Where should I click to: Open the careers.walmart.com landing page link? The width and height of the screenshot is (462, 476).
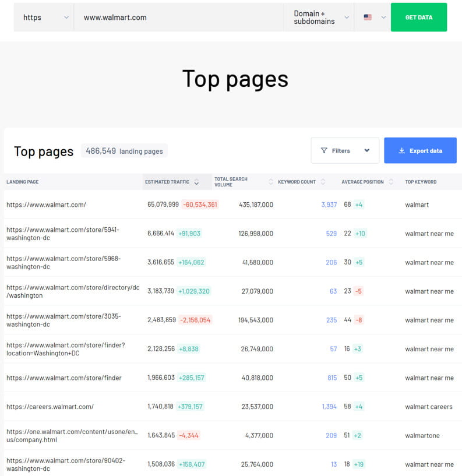pyautogui.click(x=50, y=407)
